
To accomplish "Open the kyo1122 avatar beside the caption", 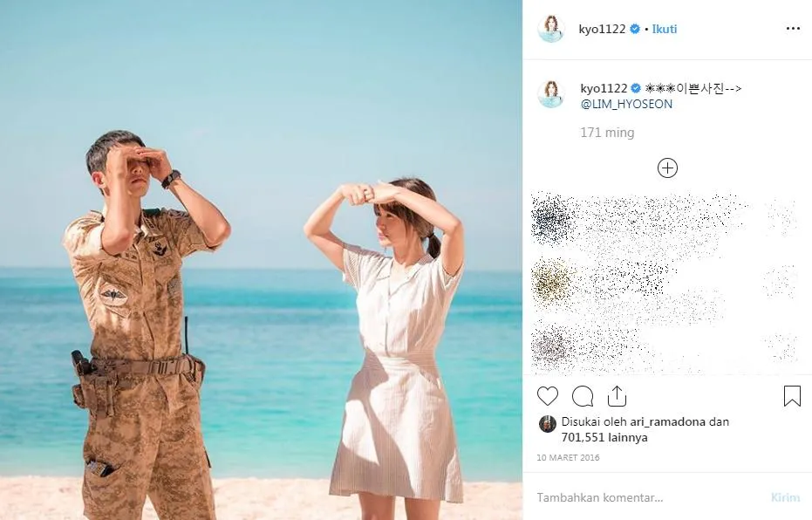I will pyautogui.click(x=551, y=94).
